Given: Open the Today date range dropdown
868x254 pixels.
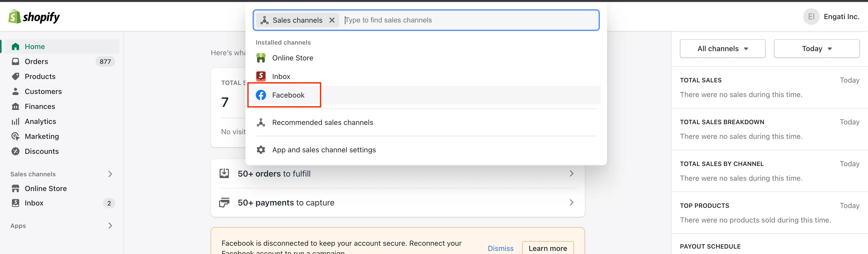Looking at the screenshot, I should coord(816,49).
